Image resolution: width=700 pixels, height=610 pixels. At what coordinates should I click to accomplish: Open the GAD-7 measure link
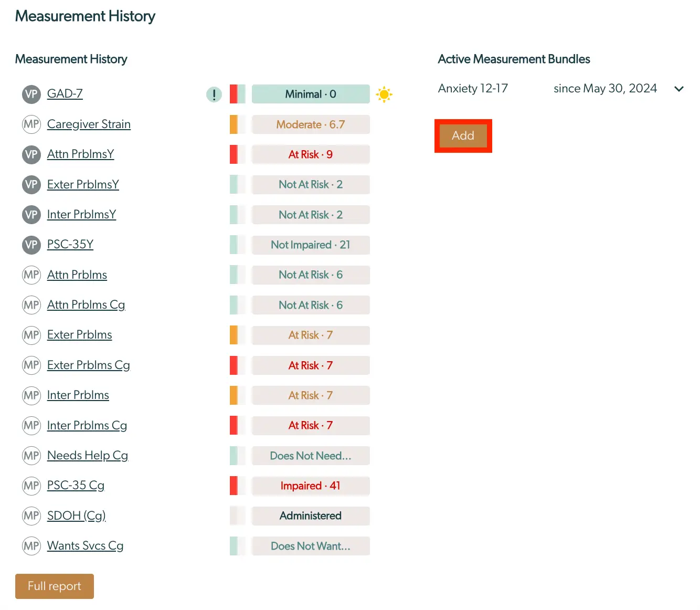(63, 93)
